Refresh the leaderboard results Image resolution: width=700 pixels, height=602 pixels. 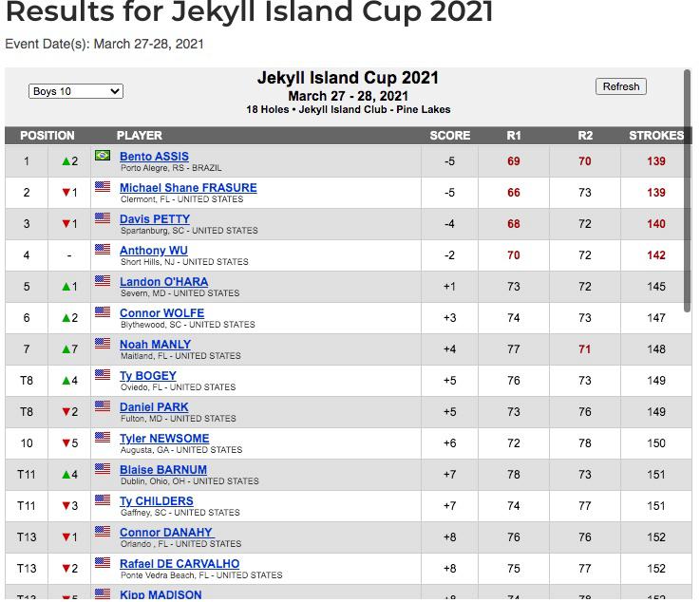(621, 86)
